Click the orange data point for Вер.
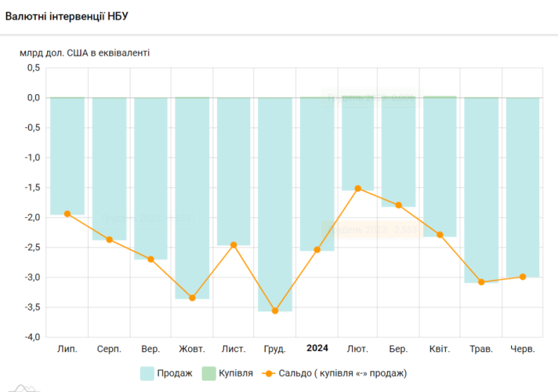Viewport: 558px width, 392px height. (150, 259)
